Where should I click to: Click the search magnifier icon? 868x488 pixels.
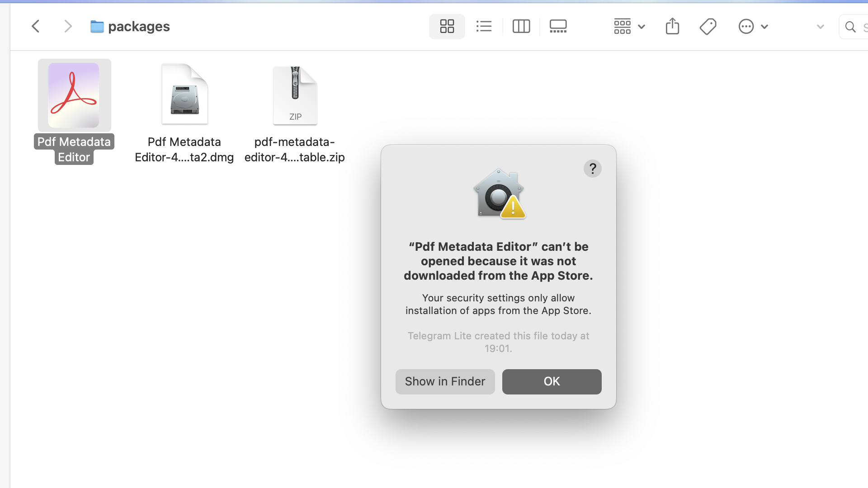pyautogui.click(x=850, y=27)
